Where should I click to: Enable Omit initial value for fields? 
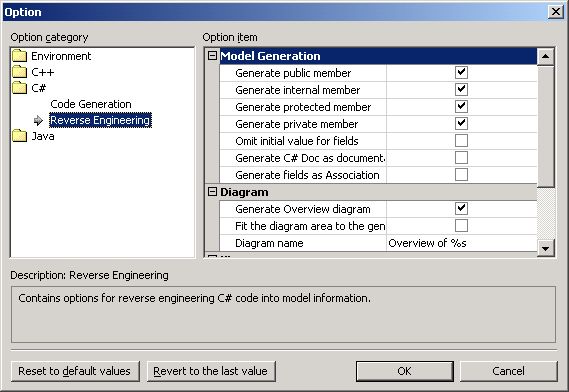click(x=461, y=140)
